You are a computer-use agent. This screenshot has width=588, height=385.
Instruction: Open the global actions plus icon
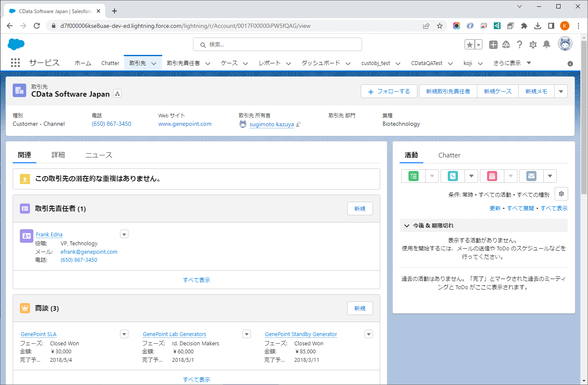pyautogui.click(x=493, y=44)
